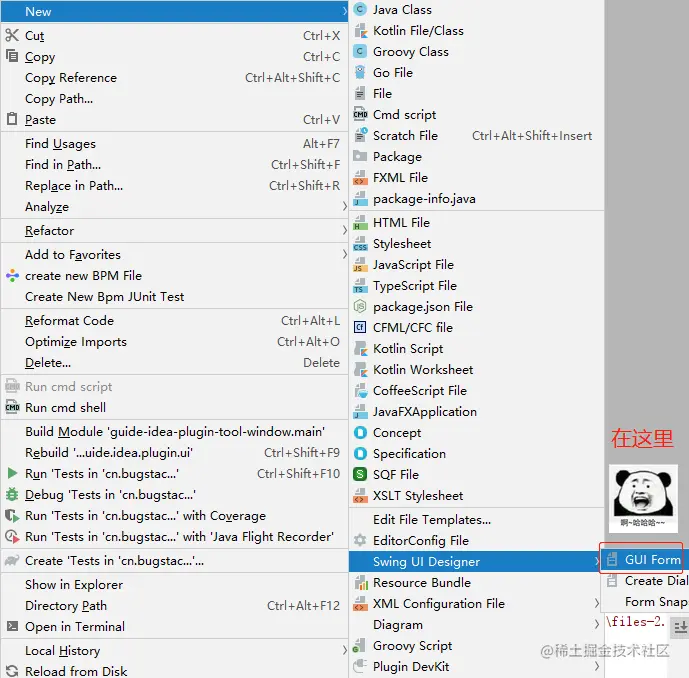Expand the Plugin DevKit submenu arrow

[x=596, y=667]
